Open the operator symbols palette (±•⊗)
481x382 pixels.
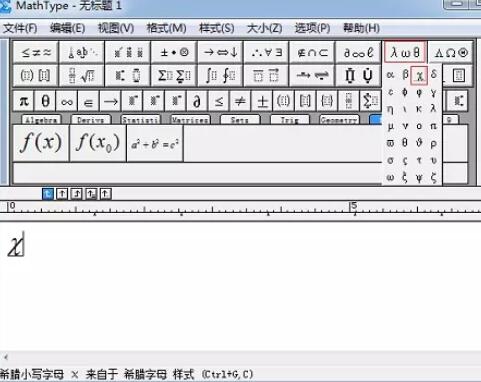point(174,52)
